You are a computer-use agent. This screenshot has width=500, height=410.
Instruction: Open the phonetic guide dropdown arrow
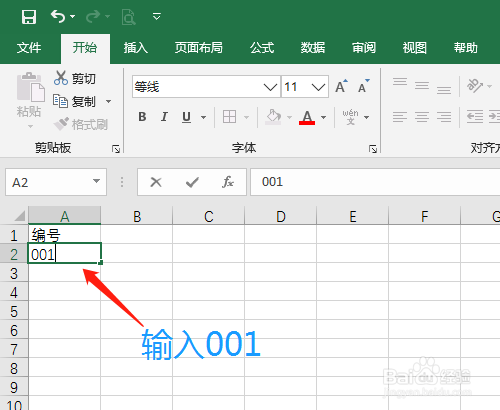coord(367,117)
